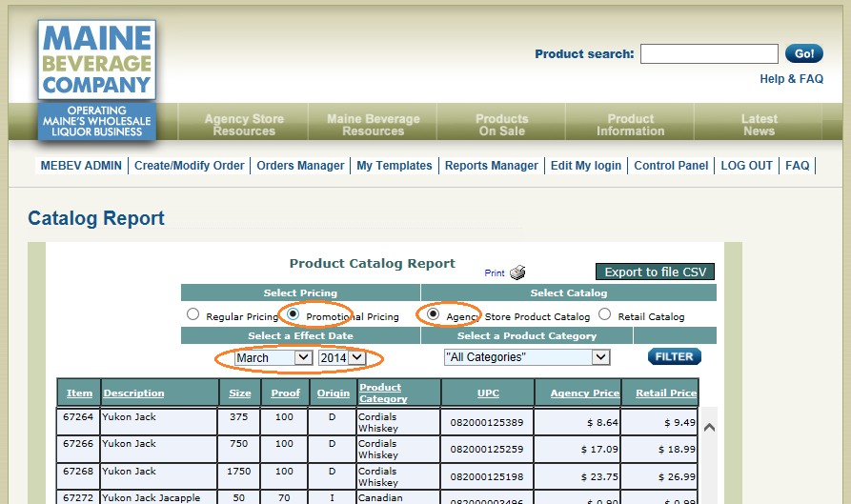The width and height of the screenshot is (851, 504).
Task: Go to MEBEV ADMIN page
Action: [81, 166]
